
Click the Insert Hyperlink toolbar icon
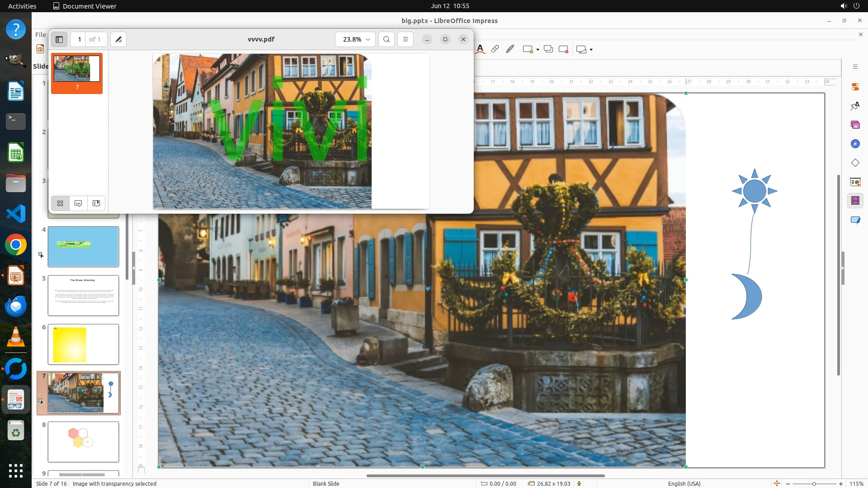coord(495,49)
